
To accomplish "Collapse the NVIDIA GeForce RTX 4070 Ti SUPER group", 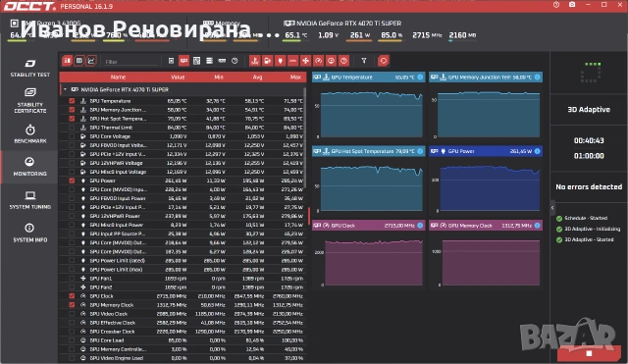I will point(66,89).
